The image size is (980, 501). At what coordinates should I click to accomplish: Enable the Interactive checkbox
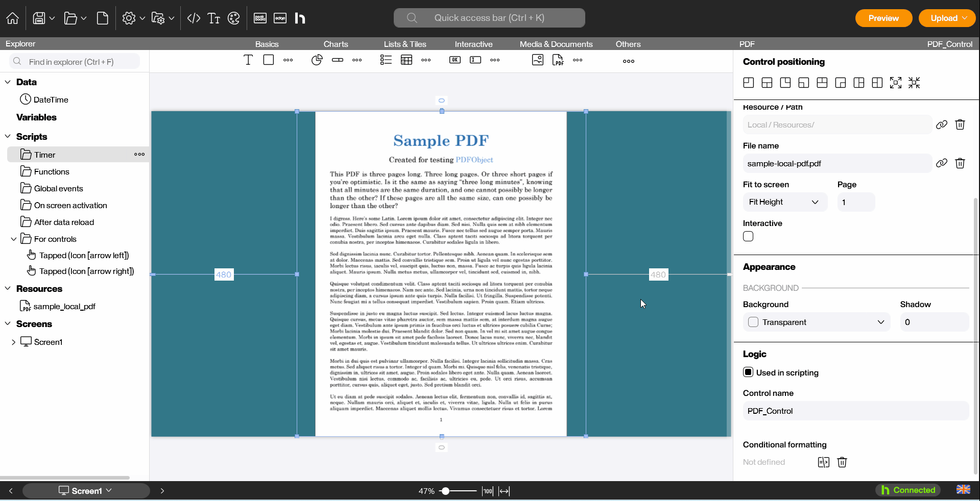pos(748,236)
